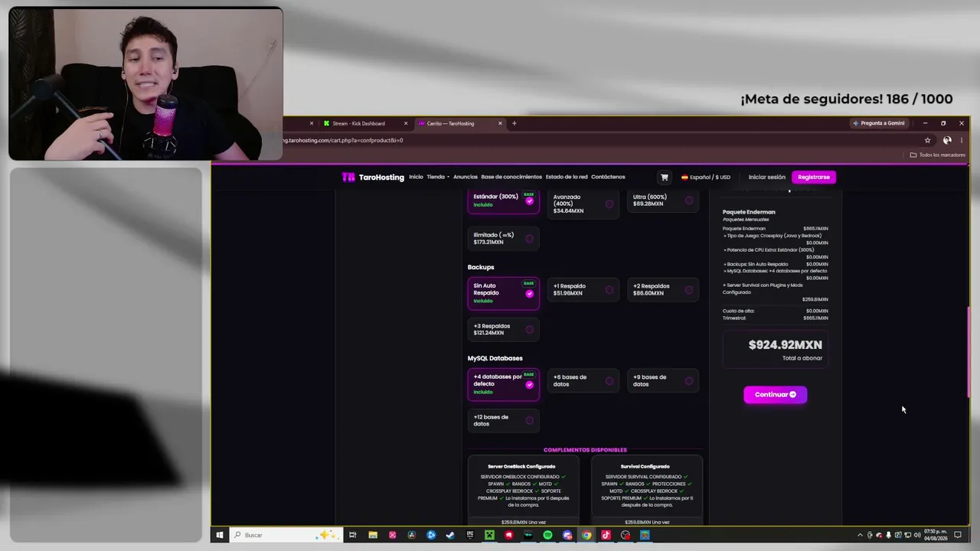Open File Explorer from the taskbar
The width and height of the screenshot is (980, 551).
click(372, 535)
